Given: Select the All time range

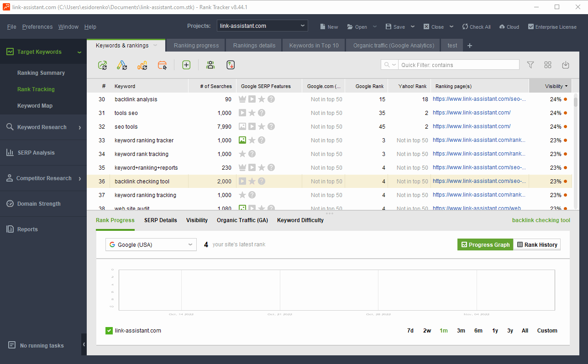Looking at the screenshot, I should (525, 331).
